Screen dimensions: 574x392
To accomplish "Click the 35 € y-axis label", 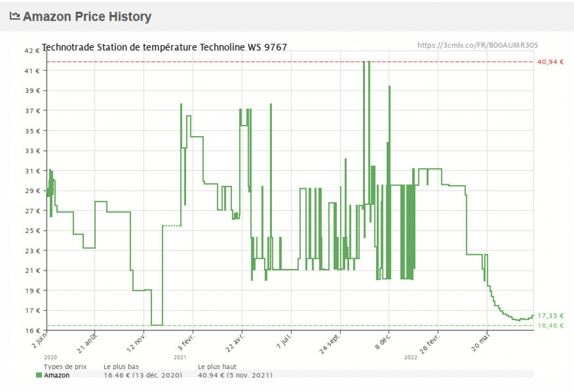I will (x=32, y=131).
